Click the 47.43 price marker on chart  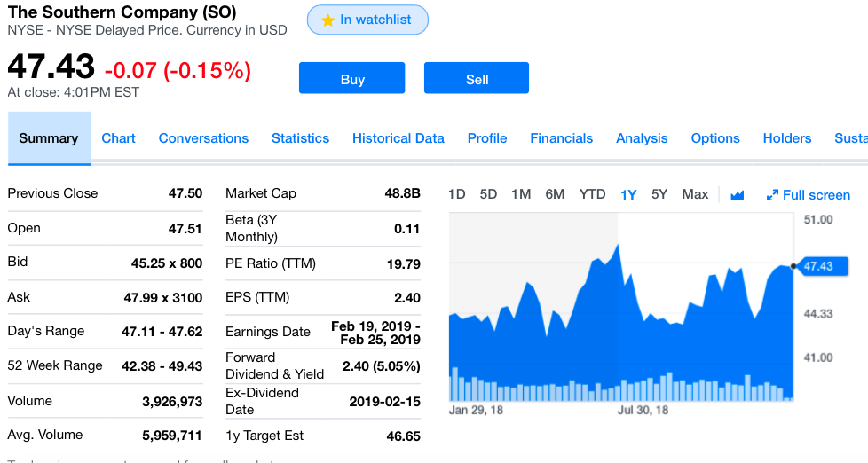(x=817, y=266)
